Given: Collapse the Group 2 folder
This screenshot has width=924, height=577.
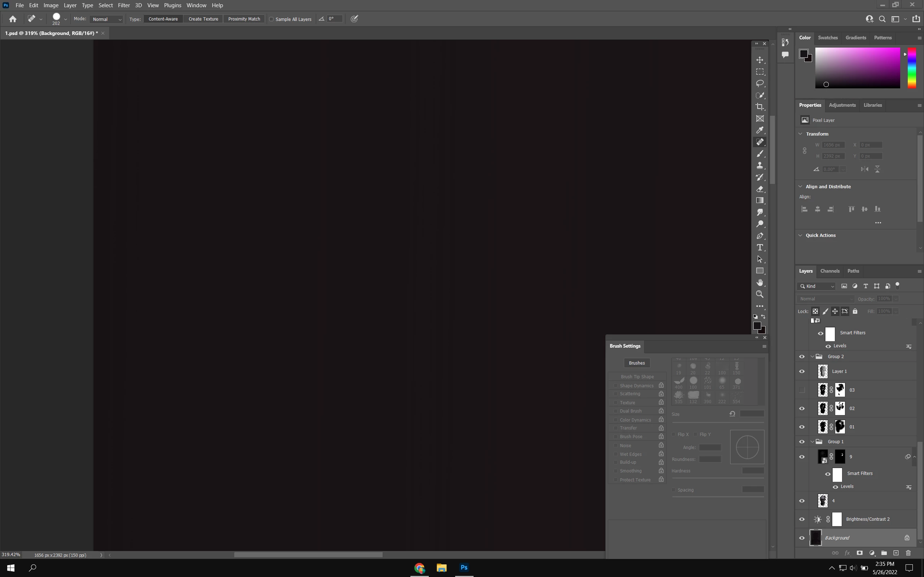Looking at the screenshot, I should (812, 356).
